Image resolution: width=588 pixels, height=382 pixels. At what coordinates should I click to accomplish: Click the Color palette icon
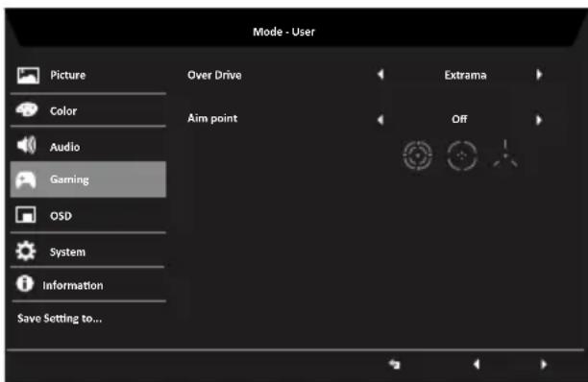pos(26,109)
